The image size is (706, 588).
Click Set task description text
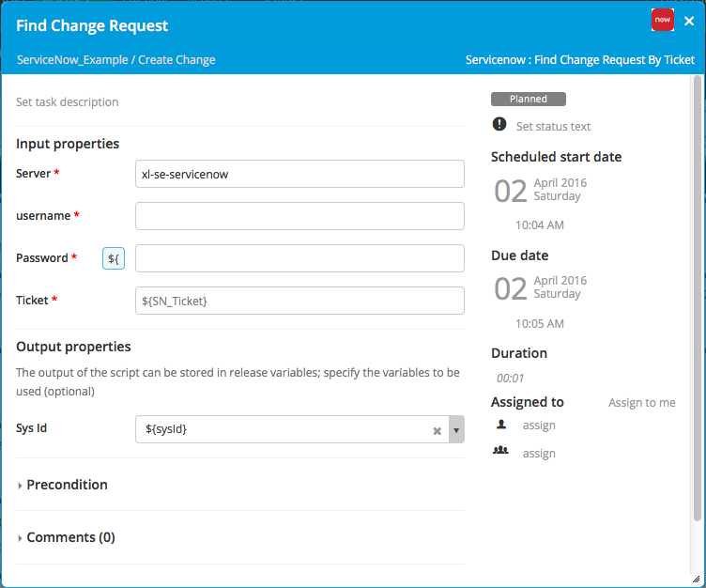tap(68, 102)
